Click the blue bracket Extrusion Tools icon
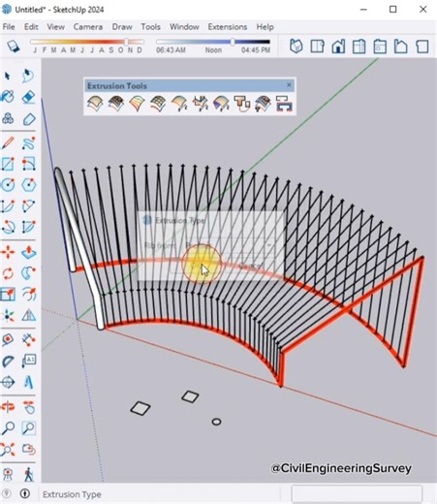 point(284,104)
